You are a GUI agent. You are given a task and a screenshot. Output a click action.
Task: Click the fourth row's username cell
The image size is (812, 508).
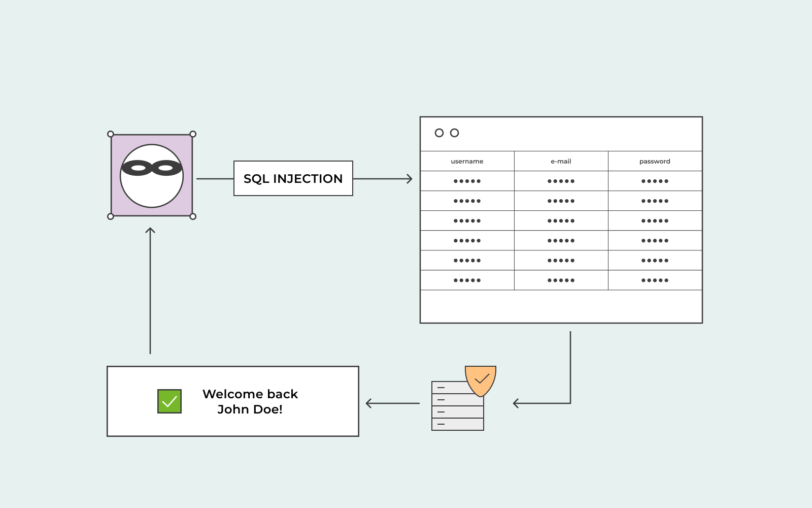467,240
